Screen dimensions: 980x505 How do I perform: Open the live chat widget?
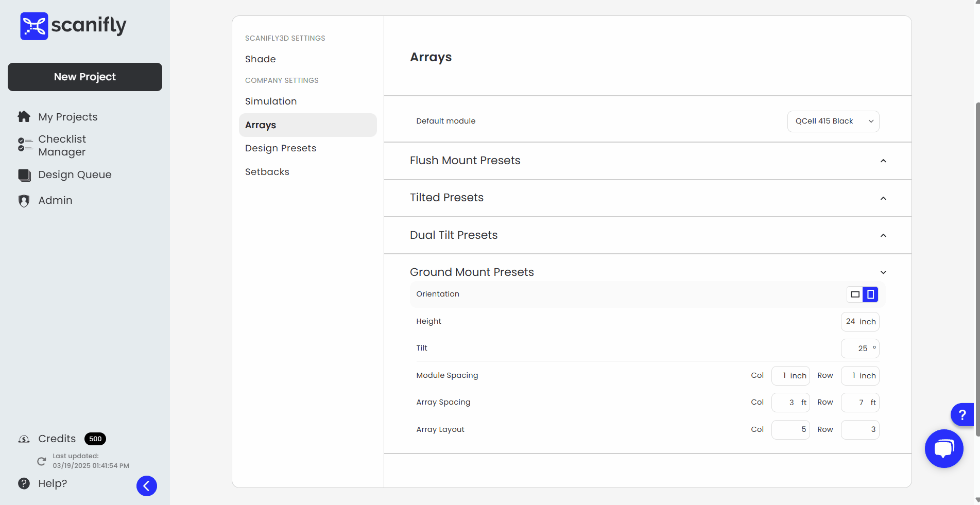[x=944, y=448]
